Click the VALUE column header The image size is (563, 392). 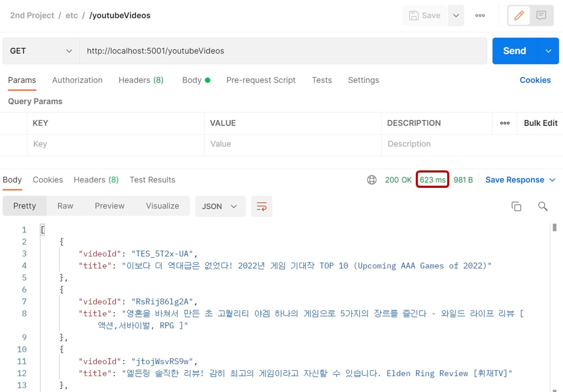(x=223, y=123)
